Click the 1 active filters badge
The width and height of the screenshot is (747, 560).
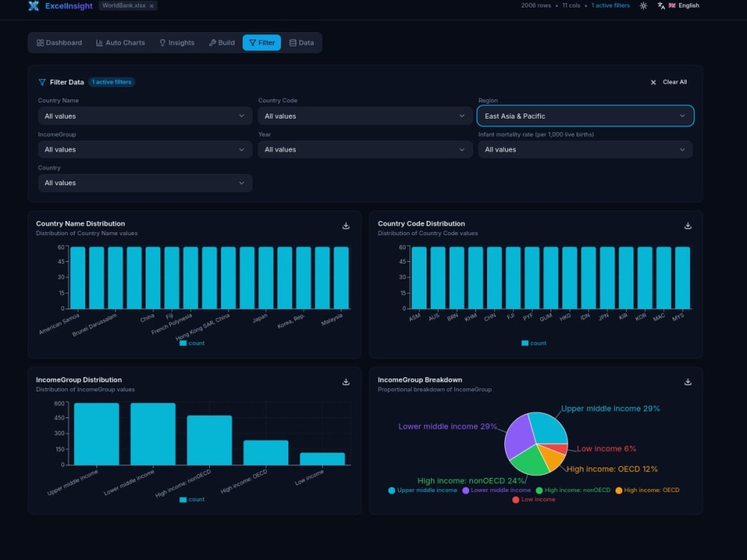click(x=111, y=82)
